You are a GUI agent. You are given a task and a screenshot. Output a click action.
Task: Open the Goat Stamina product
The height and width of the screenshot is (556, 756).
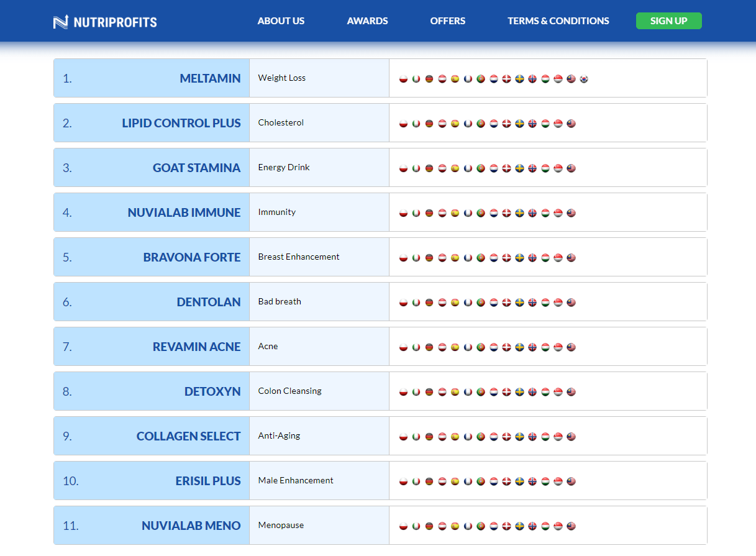196,168
